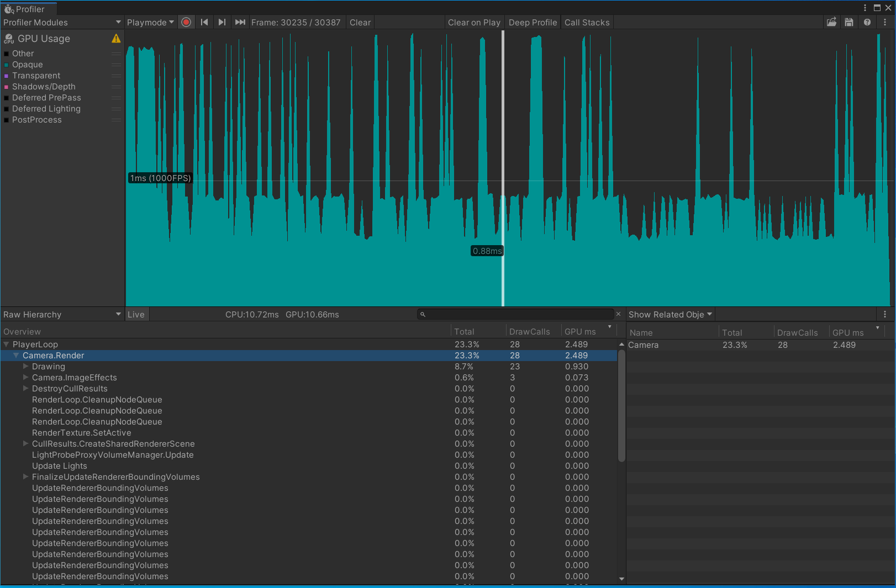Step to next frame
The width and height of the screenshot is (896, 588).
[x=222, y=23]
